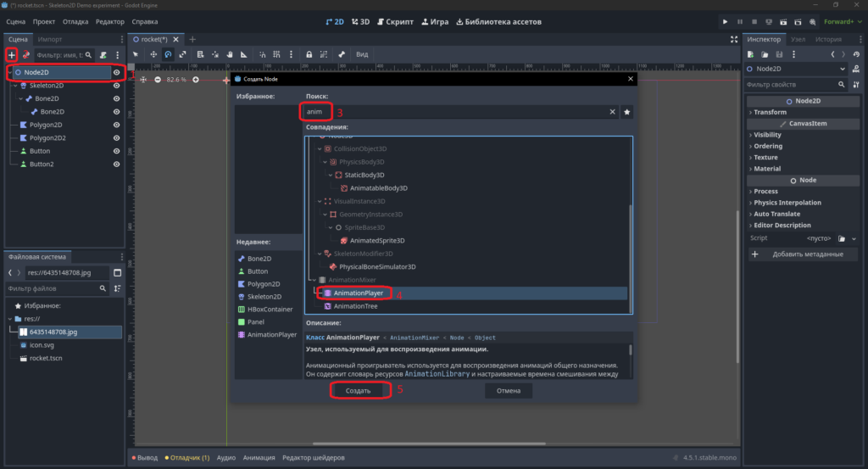Expand the Material section
This screenshot has width=868, height=469.
tap(803, 169)
